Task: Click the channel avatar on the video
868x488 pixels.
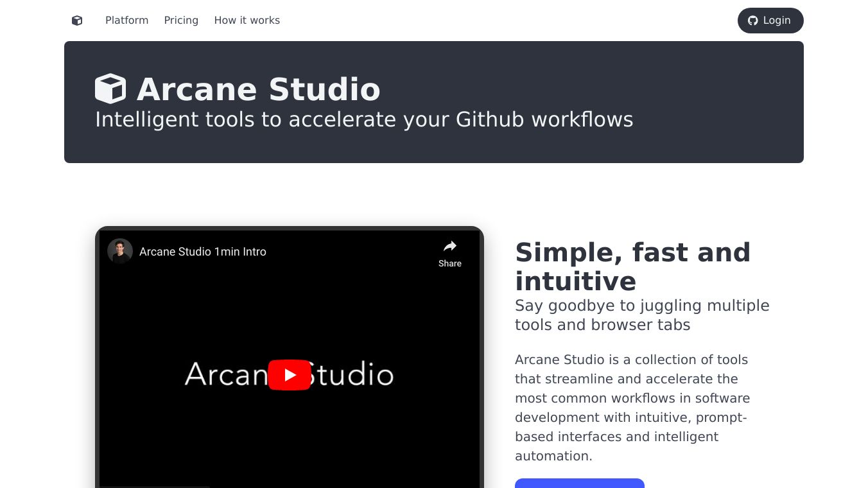Action: click(120, 251)
